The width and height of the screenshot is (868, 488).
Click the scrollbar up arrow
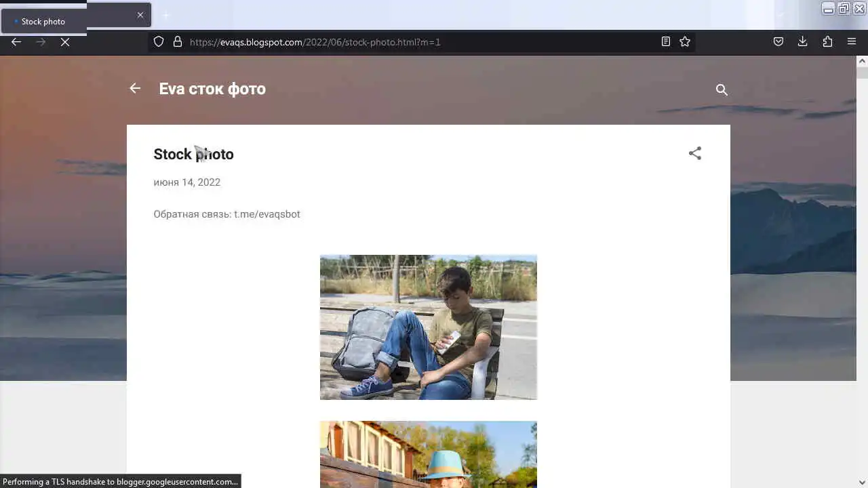(862, 61)
